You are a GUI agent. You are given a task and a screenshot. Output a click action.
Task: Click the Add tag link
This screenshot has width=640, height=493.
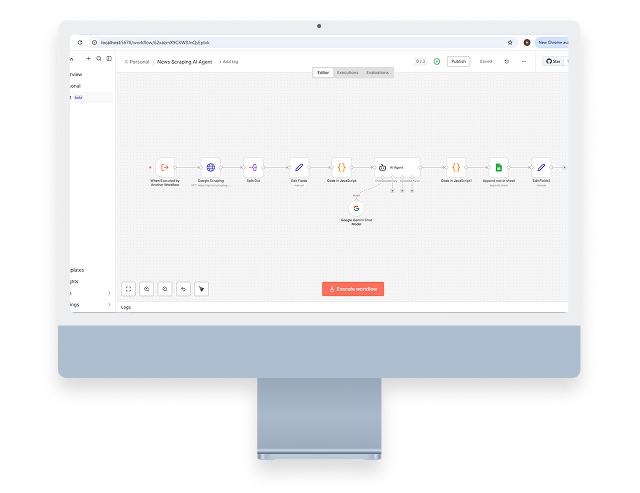tap(229, 62)
